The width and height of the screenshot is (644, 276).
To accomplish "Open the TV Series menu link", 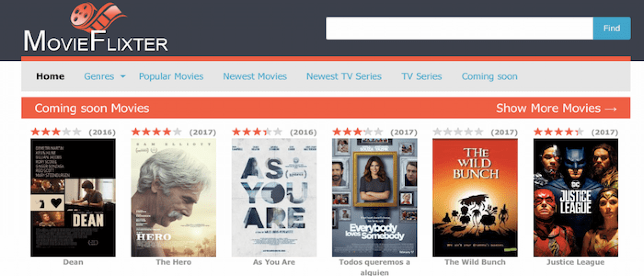I will pyautogui.click(x=421, y=76).
